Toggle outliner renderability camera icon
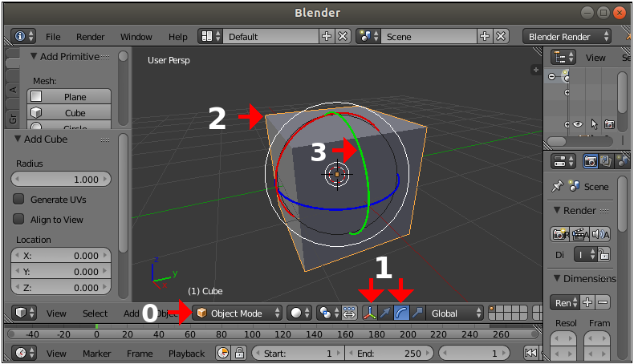This screenshot has width=634, height=364. pos(609,124)
